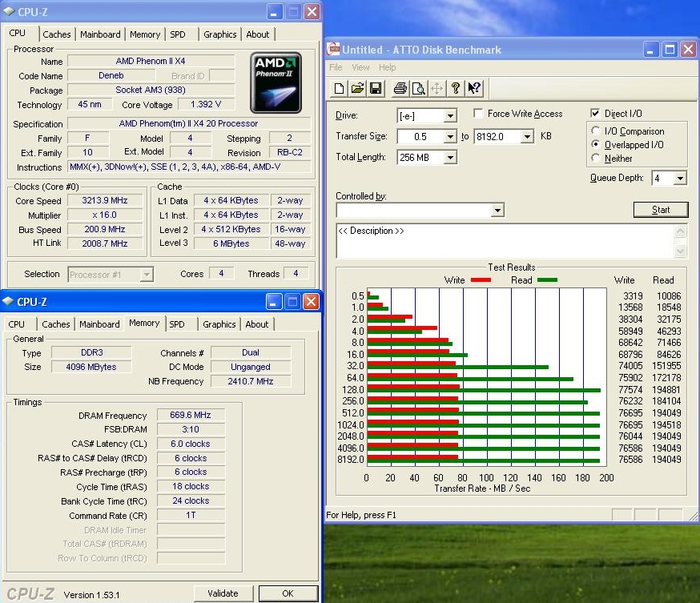Click the Core Speed value 3213.9 MHz
The width and height of the screenshot is (700, 603).
pos(105,200)
